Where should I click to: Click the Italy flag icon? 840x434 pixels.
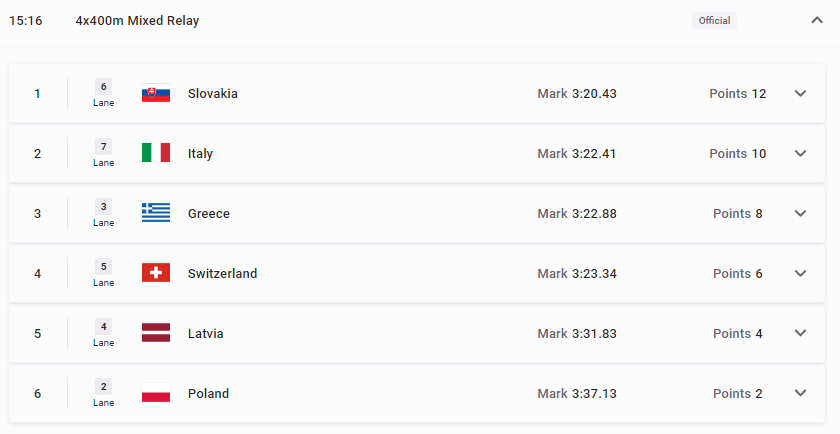tap(156, 153)
